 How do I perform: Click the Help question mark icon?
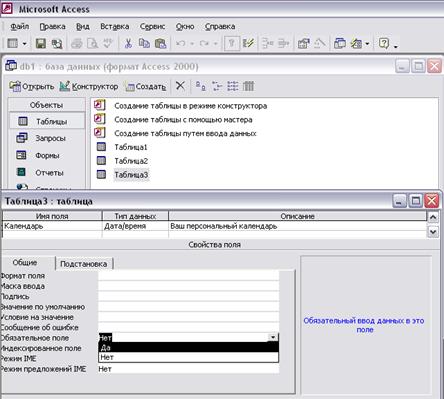tap(384, 43)
